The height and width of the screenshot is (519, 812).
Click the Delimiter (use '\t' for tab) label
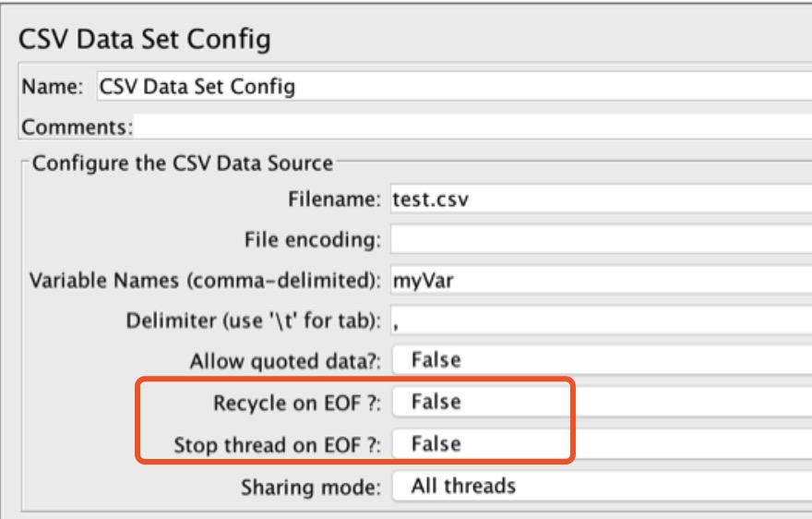click(254, 321)
